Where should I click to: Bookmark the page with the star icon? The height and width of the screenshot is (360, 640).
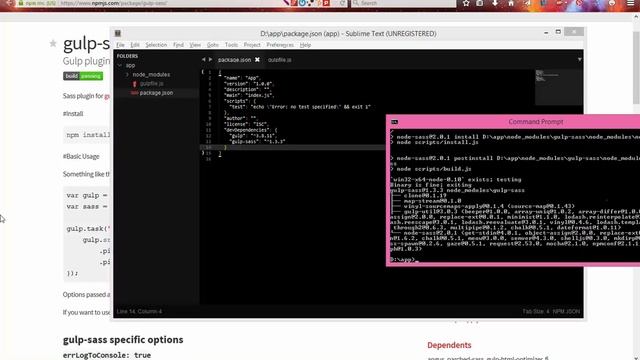click(x=466, y=3)
